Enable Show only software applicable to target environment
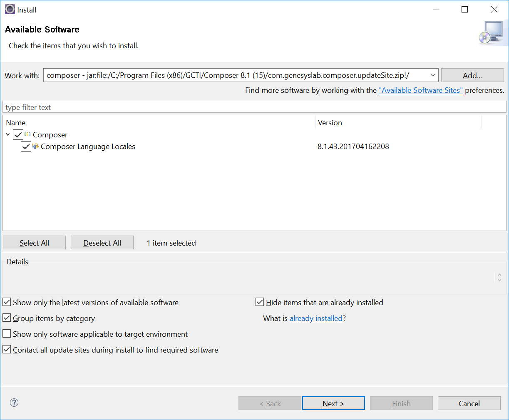509x420 pixels. click(7, 334)
